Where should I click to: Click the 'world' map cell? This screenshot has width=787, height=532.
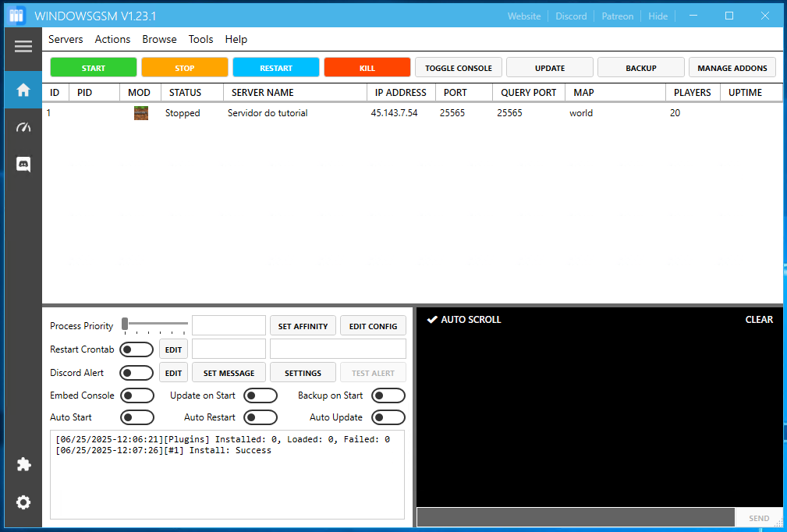(x=581, y=113)
